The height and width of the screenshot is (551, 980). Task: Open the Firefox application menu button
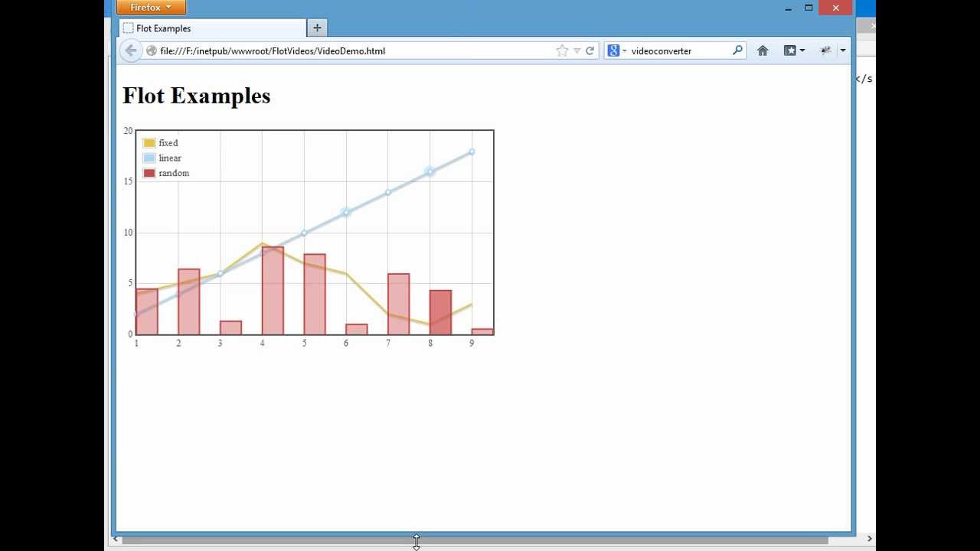[151, 8]
